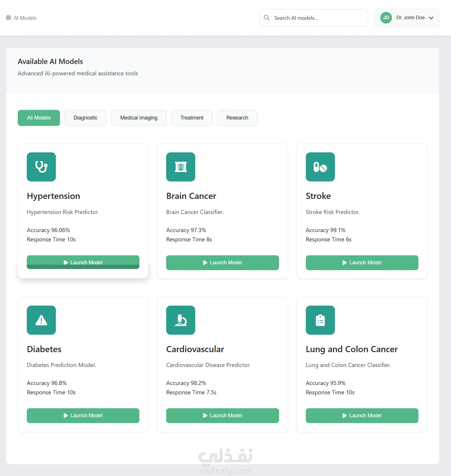The image size is (451, 476).
Task: Open the Medical Imaging filter tab
Action: [139, 118]
